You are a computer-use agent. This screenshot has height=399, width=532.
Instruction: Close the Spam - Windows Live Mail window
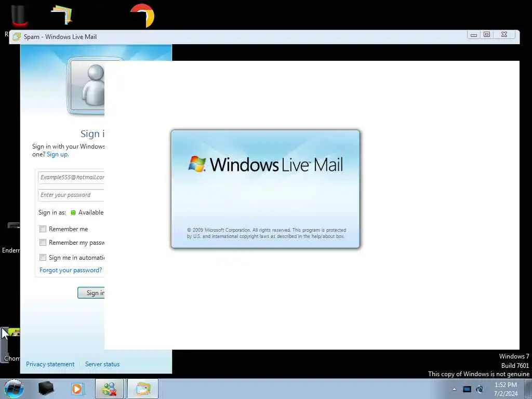(504, 35)
